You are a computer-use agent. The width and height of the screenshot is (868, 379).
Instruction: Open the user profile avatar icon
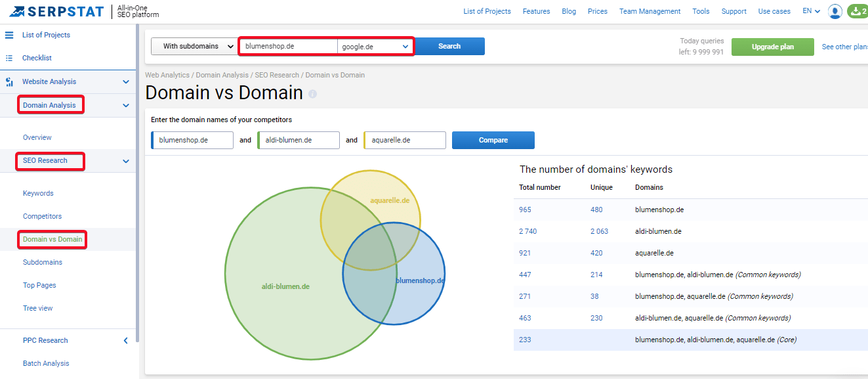(x=835, y=11)
